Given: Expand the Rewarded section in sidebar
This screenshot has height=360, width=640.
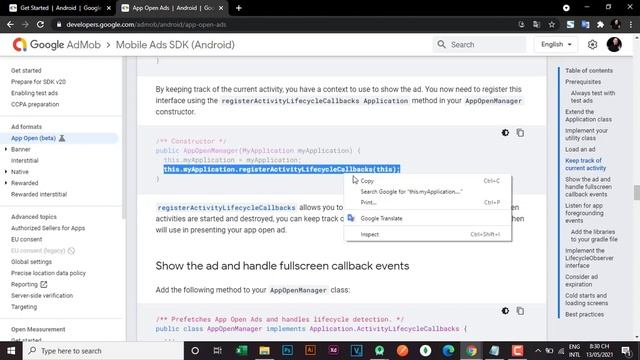Looking at the screenshot, I should tap(6, 183).
